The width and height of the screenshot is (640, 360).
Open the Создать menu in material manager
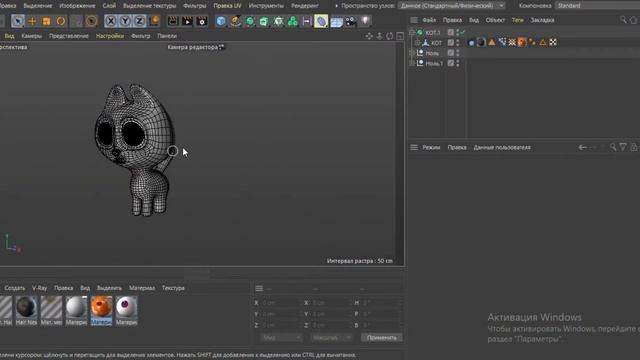(x=15, y=288)
